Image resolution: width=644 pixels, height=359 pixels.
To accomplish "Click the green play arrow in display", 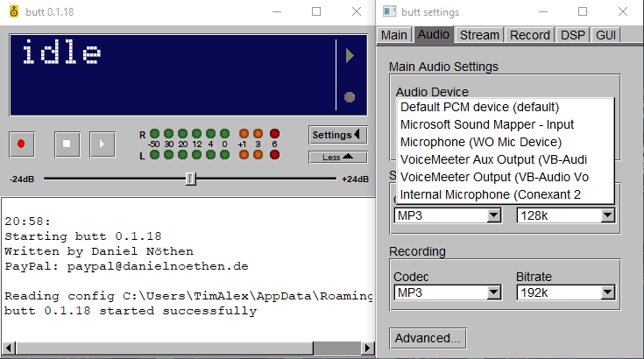I will coord(350,56).
